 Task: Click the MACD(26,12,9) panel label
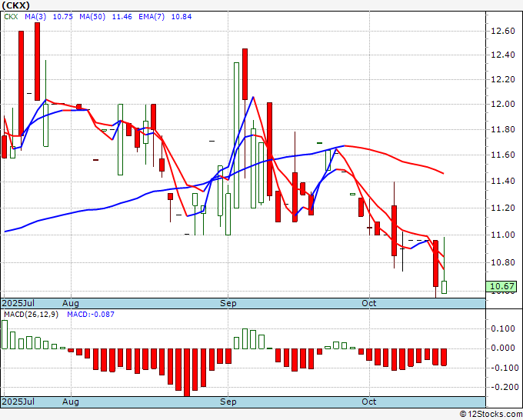pos(31,315)
